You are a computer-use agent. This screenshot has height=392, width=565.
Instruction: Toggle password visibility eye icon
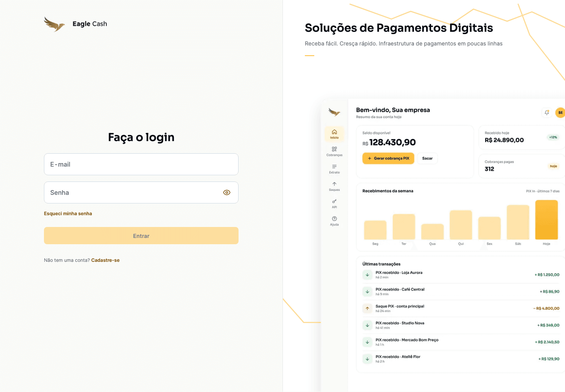227,192
